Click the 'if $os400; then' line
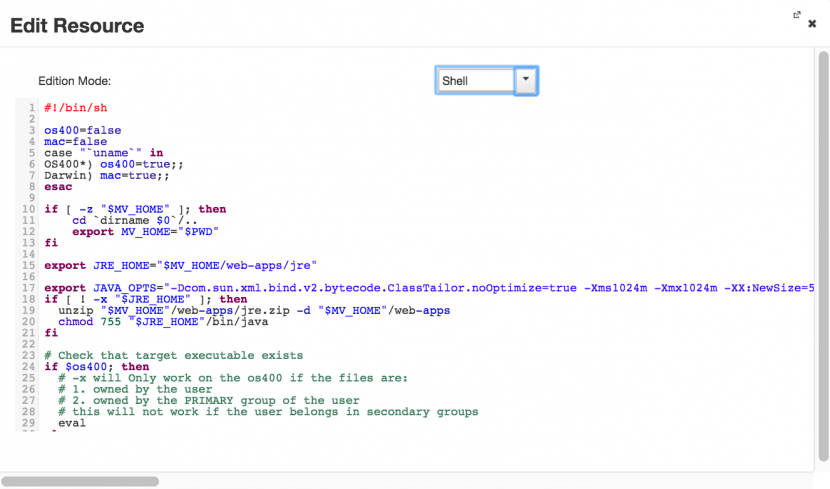This screenshot has height=489, width=830. 97,366
